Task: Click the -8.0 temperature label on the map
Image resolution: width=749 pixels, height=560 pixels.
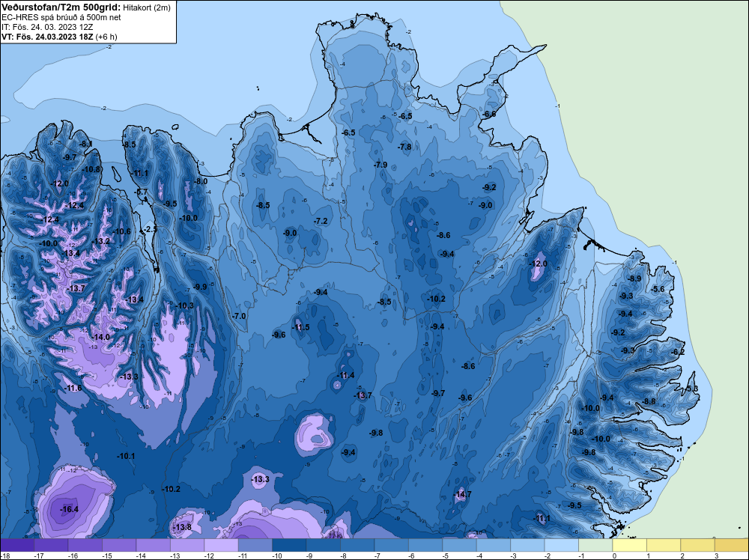Action: 201,181
